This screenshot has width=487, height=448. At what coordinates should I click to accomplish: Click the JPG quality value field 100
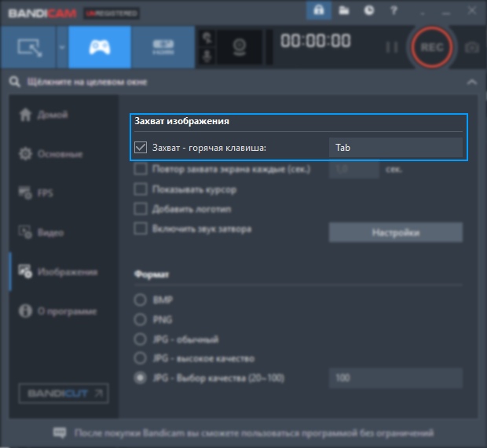(396, 378)
